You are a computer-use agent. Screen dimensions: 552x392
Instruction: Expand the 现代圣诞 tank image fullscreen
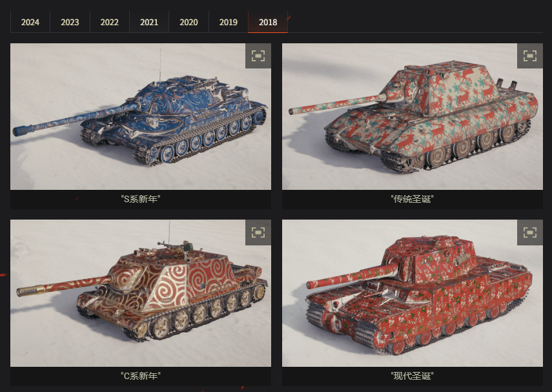530,232
